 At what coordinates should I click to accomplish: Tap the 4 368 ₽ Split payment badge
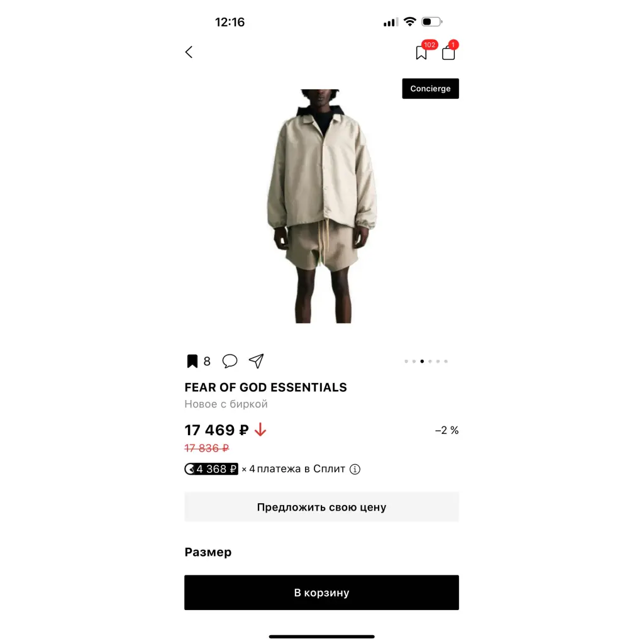(x=211, y=469)
